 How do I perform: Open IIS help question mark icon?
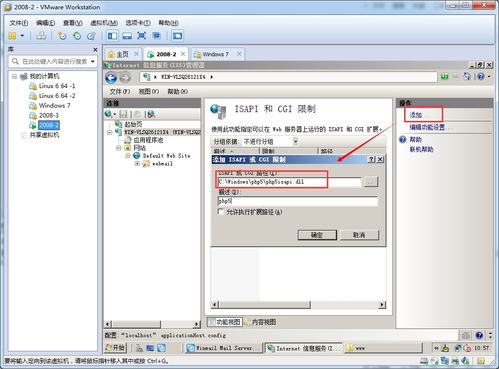tap(481, 77)
